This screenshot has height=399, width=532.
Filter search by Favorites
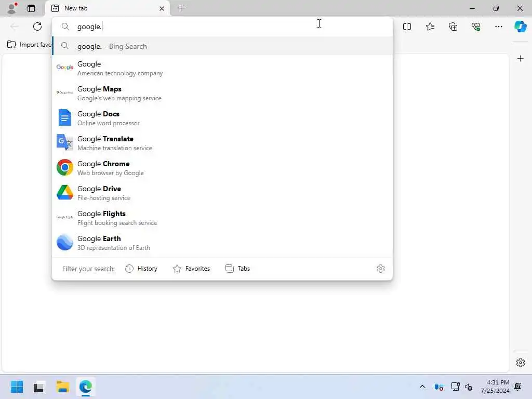tap(191, 269)
